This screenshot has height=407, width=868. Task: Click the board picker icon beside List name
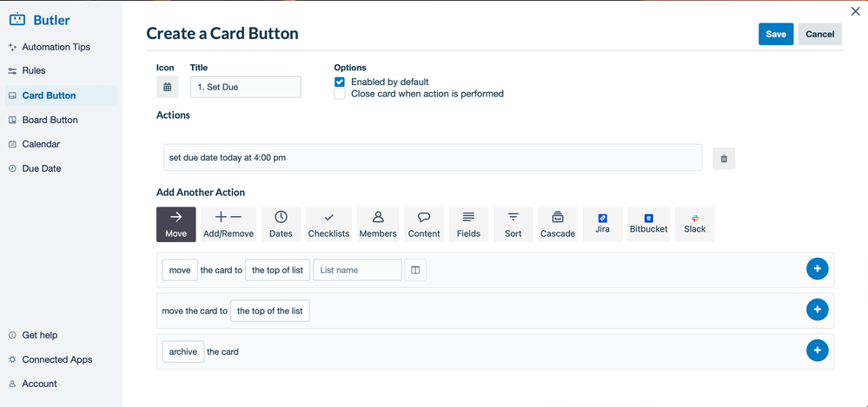tap(415, 270)
